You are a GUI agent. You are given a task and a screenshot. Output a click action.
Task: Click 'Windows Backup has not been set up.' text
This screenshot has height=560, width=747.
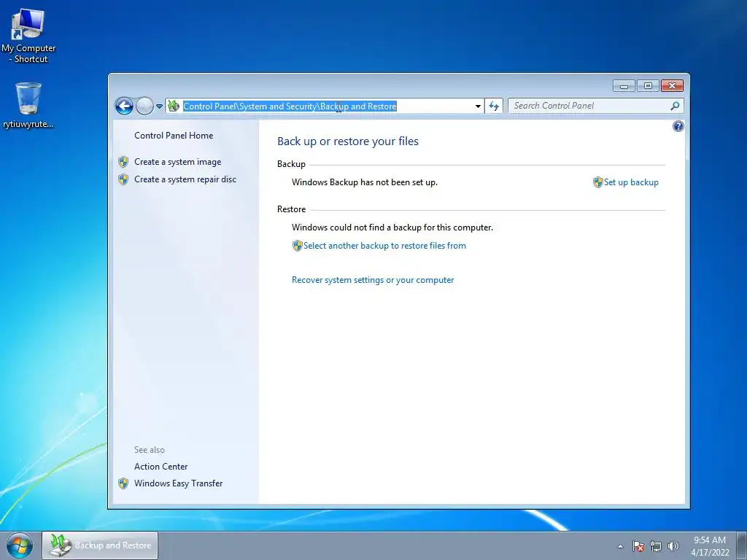coord(365,182)
